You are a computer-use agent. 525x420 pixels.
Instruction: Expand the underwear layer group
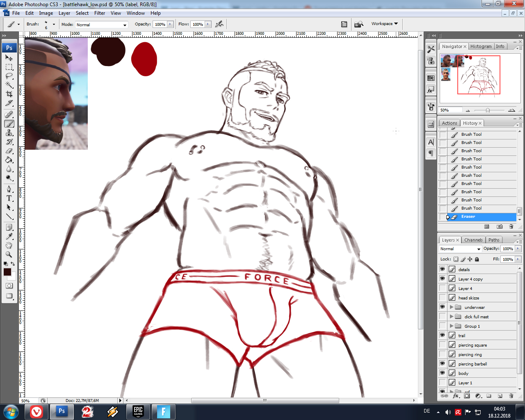pos(451,307)
